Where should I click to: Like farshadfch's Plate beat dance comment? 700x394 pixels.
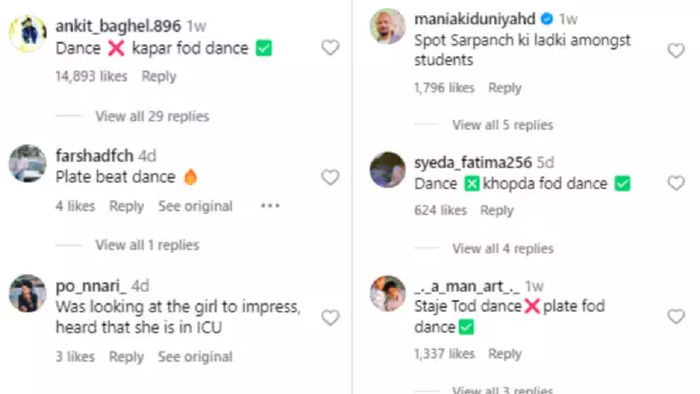330,177
